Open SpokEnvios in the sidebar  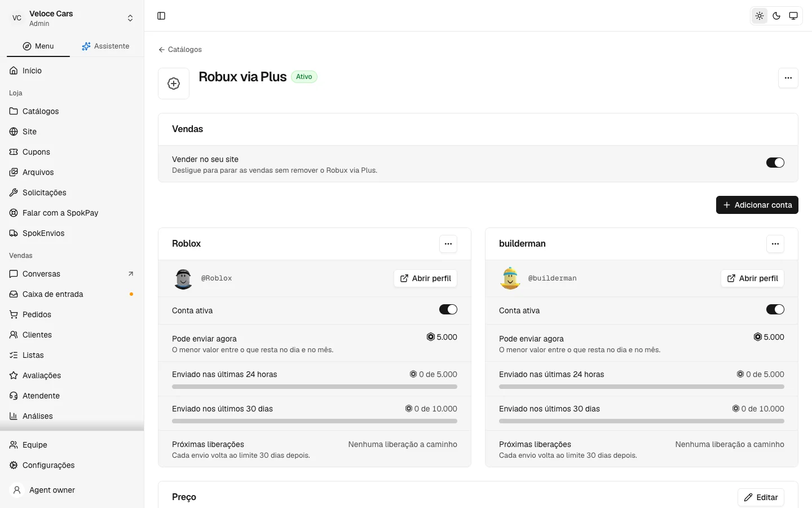[72, 233]
